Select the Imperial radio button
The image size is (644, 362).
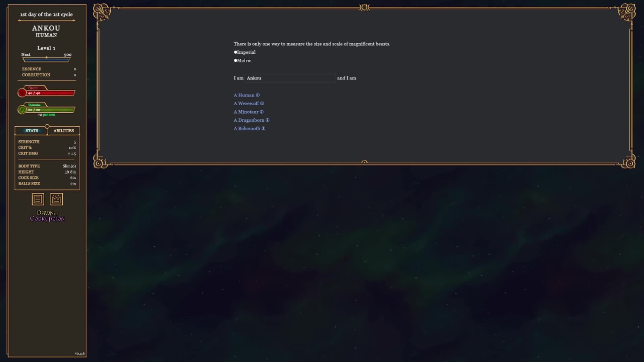(235, 52)
